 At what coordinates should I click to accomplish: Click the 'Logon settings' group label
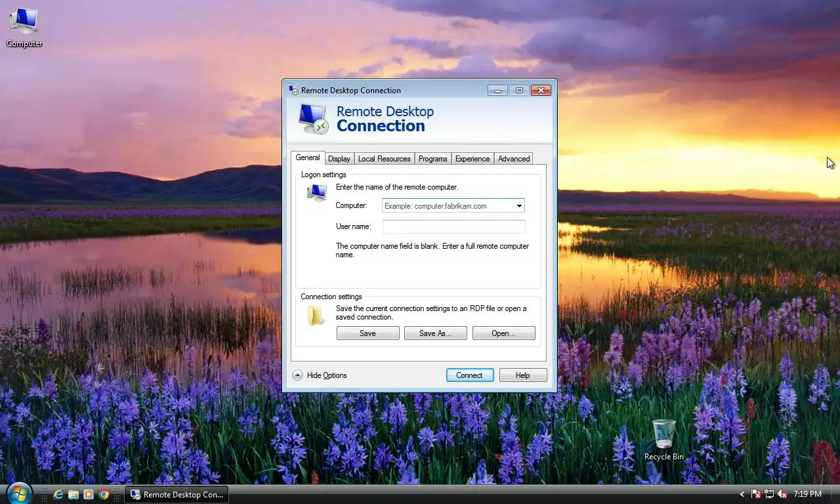click(x=324, y=175)
